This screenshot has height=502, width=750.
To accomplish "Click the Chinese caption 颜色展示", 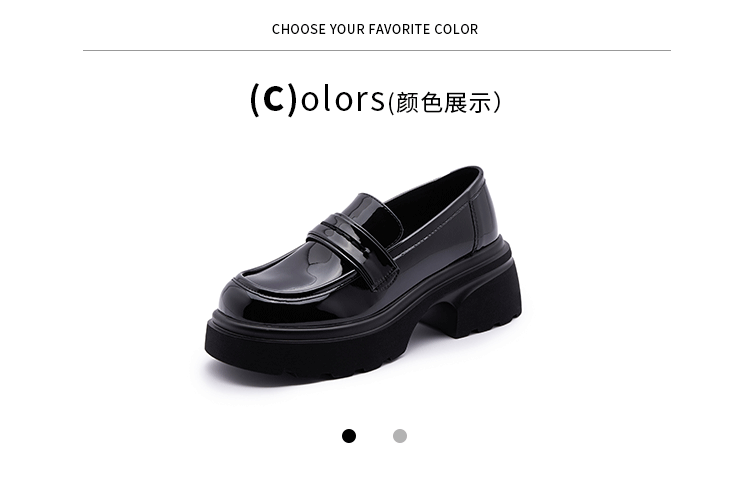I will point(444,102).
